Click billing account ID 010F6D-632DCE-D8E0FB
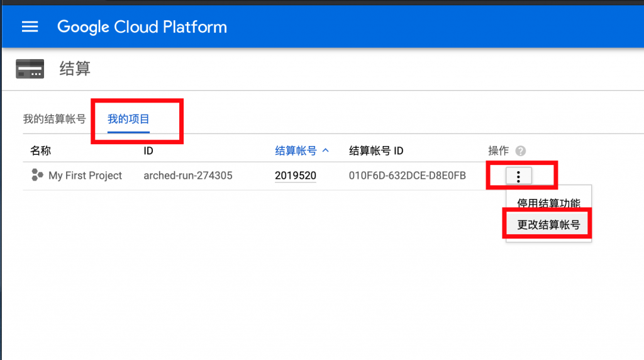The height and width of the screenshot is (360, 644). tap(408, 176)
